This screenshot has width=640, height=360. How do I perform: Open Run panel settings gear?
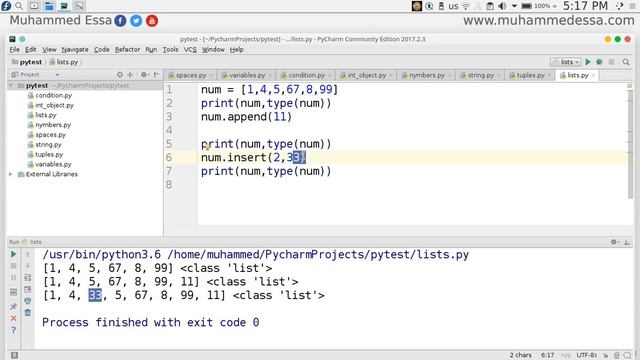(x=614, y=242)
